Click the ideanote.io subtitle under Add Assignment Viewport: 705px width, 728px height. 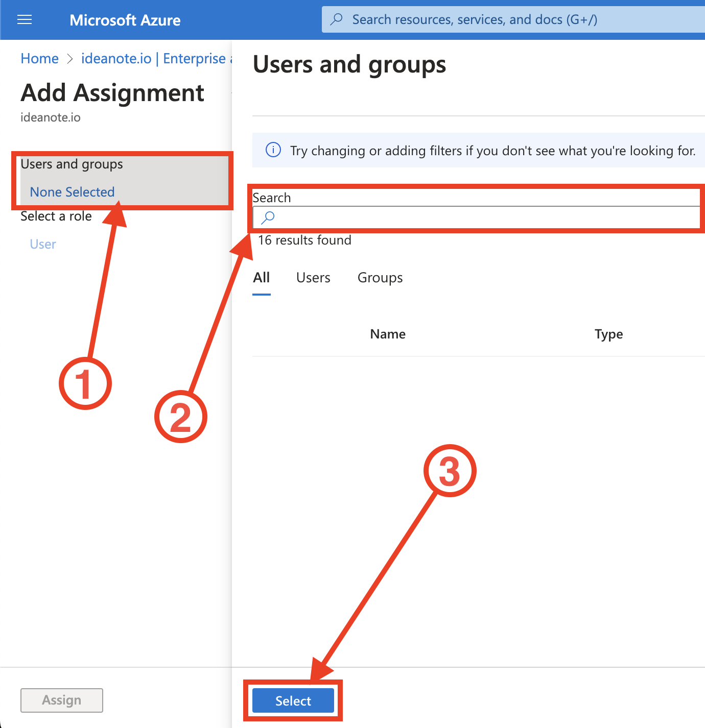[51, 117]
